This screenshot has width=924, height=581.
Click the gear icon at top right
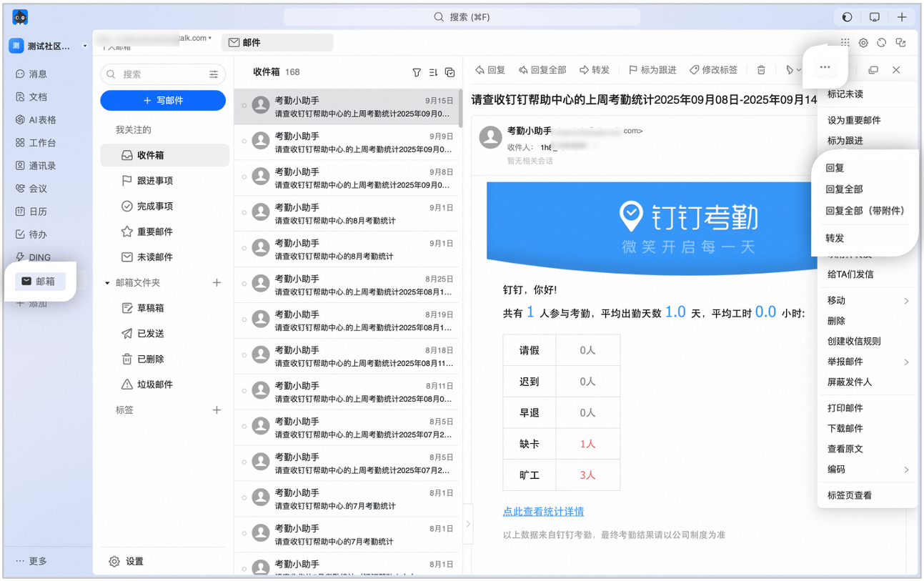tap(863, 43)
